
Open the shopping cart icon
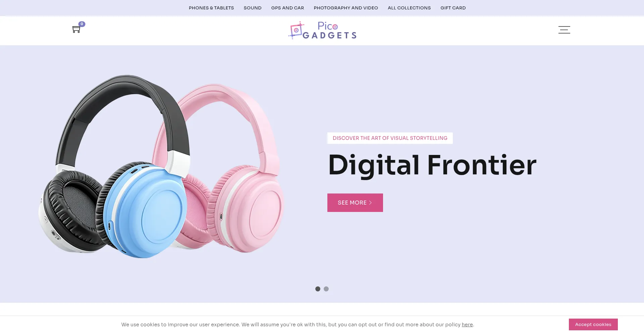(x=76, y=30)
